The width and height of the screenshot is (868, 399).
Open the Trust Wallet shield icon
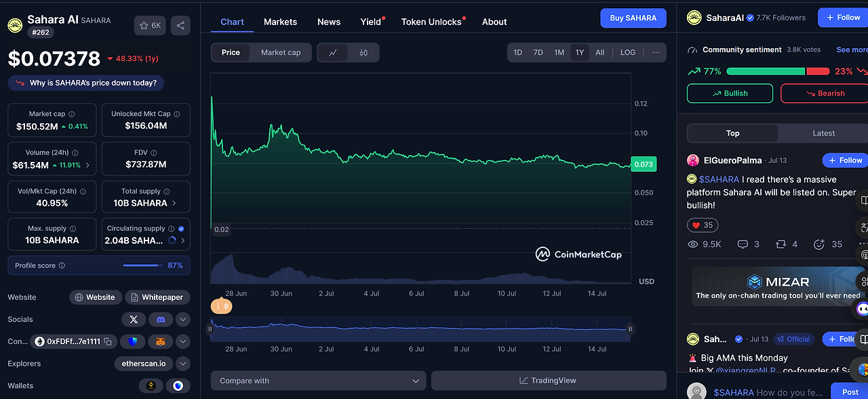[178, 385]
